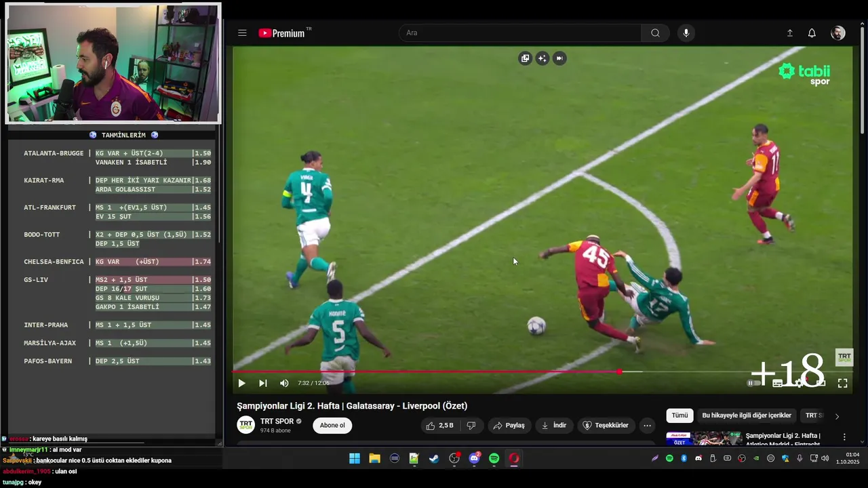
Task: Click the progress bar scrubber handle
Action: coord(619,371)
